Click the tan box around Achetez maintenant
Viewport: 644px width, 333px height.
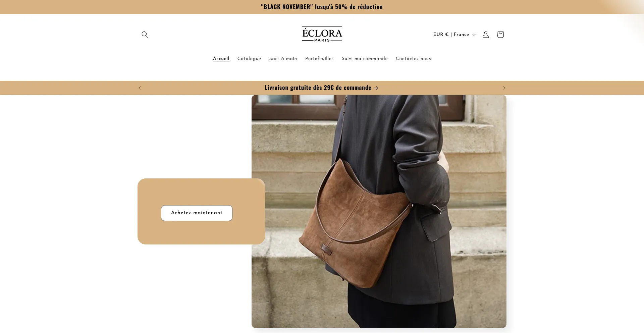[x=201, y=211]
